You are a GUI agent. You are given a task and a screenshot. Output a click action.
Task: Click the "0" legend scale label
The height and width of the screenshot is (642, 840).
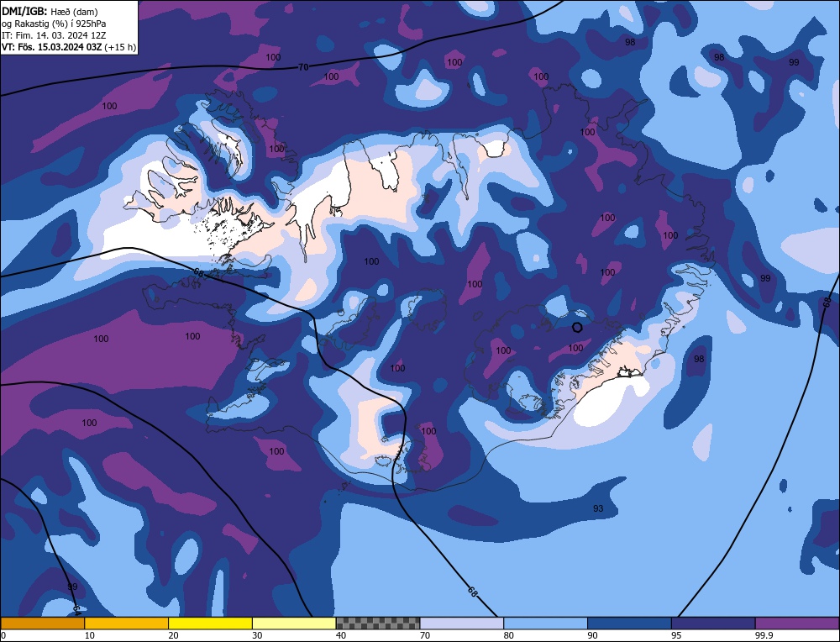3,635
